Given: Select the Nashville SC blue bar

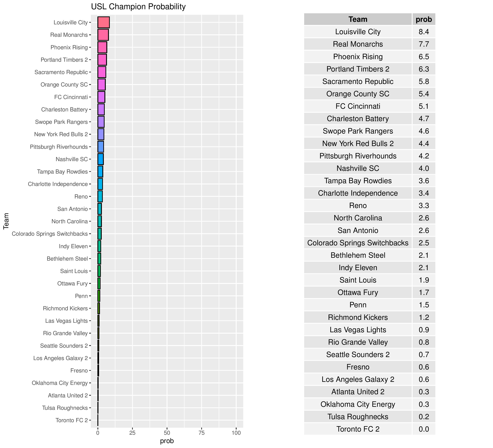Looking at the screenshot, I should point(101,159).
